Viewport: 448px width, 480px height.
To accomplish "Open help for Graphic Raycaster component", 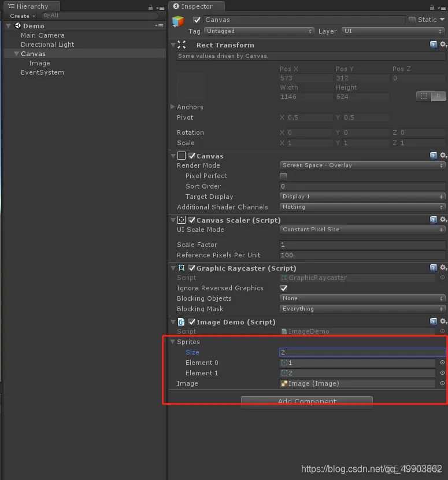I will click(433, 268).
